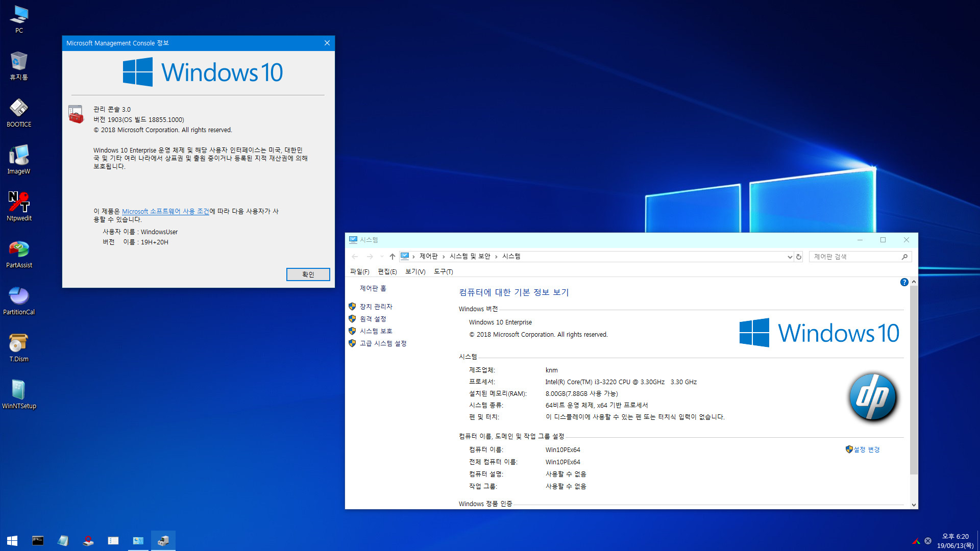This screenshot has height=551, width=980.
Task: Click the refresh button beside address bar
Action: coord(799,257)
